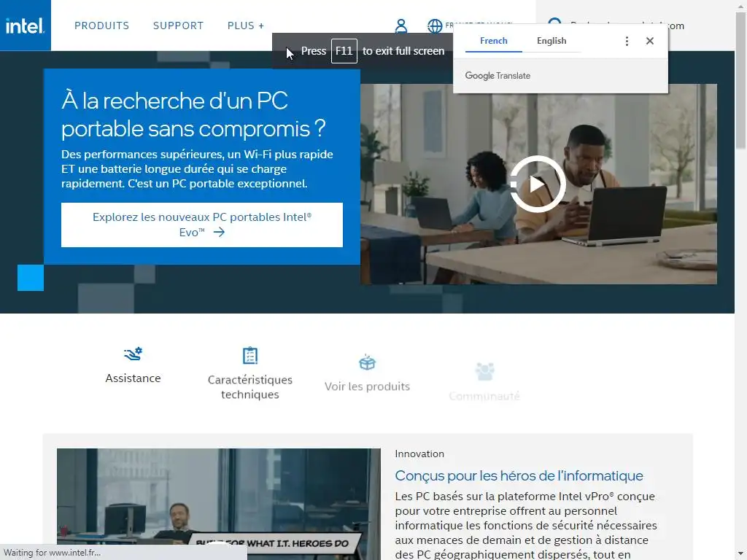Image resolution: width=747 pixels, height=560 pixels.
Task: Open the SUPPORT menu
Action: pyautogui.click(x=178, y=26)
